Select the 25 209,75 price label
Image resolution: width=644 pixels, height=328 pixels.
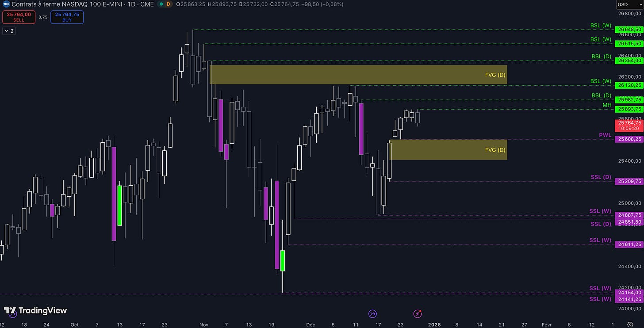point(629,182)
